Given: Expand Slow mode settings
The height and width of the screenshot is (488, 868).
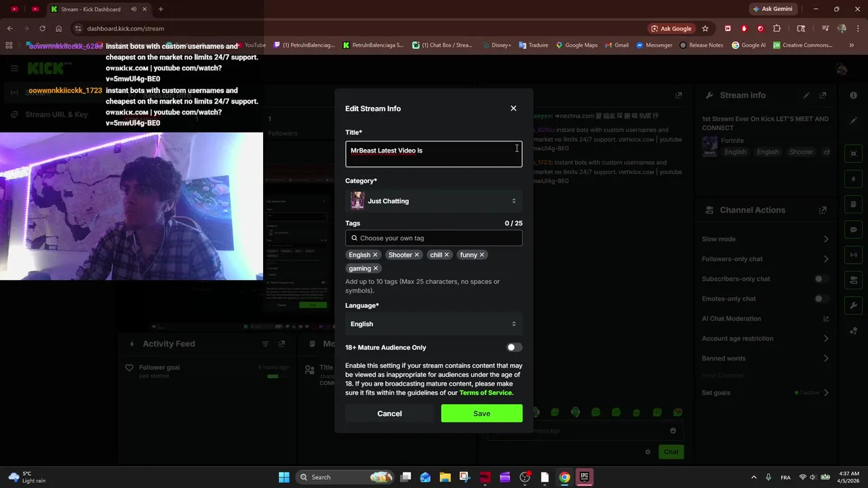Looking at the screenshot, I should point(826,239).
